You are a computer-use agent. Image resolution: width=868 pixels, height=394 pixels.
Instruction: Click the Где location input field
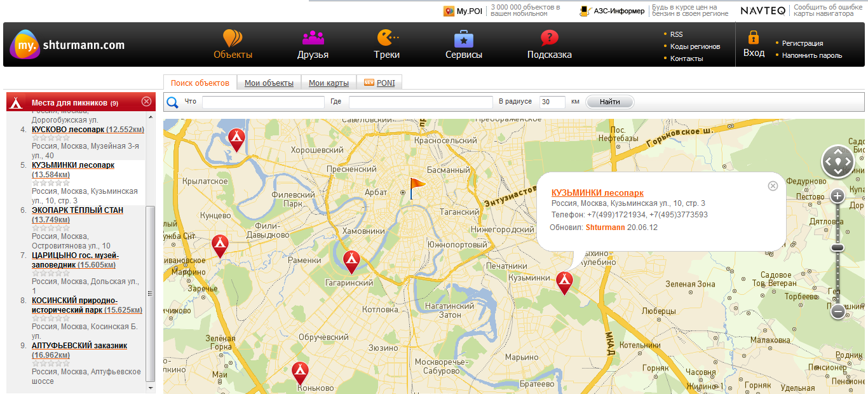421,102
